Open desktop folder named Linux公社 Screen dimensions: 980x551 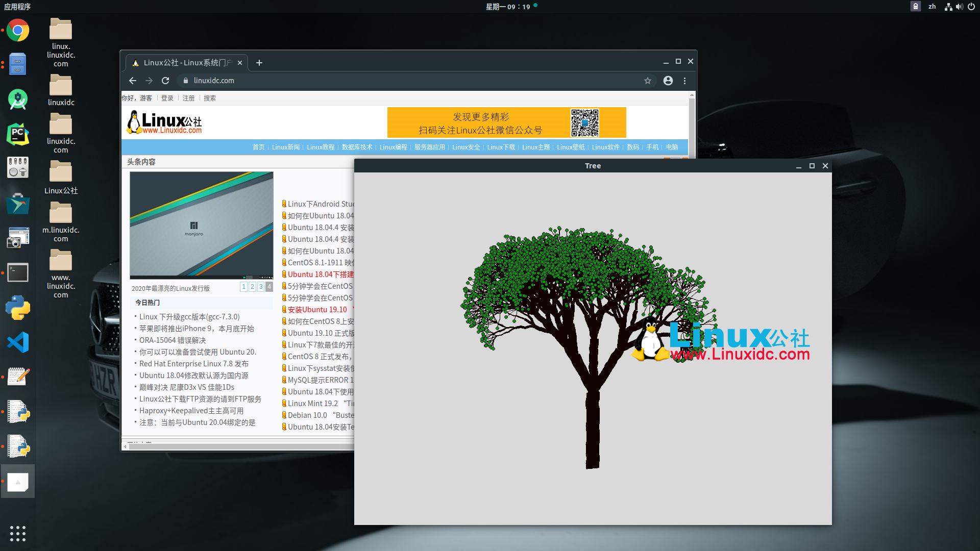click(61, 177)
